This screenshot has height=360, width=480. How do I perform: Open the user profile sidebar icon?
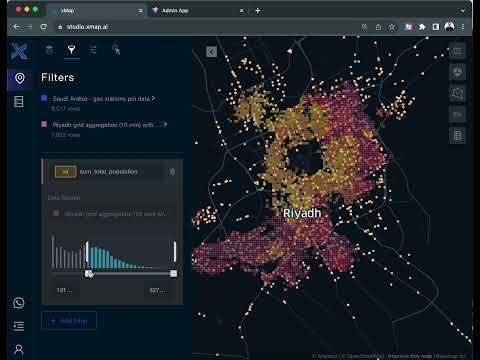coord(19,349)
